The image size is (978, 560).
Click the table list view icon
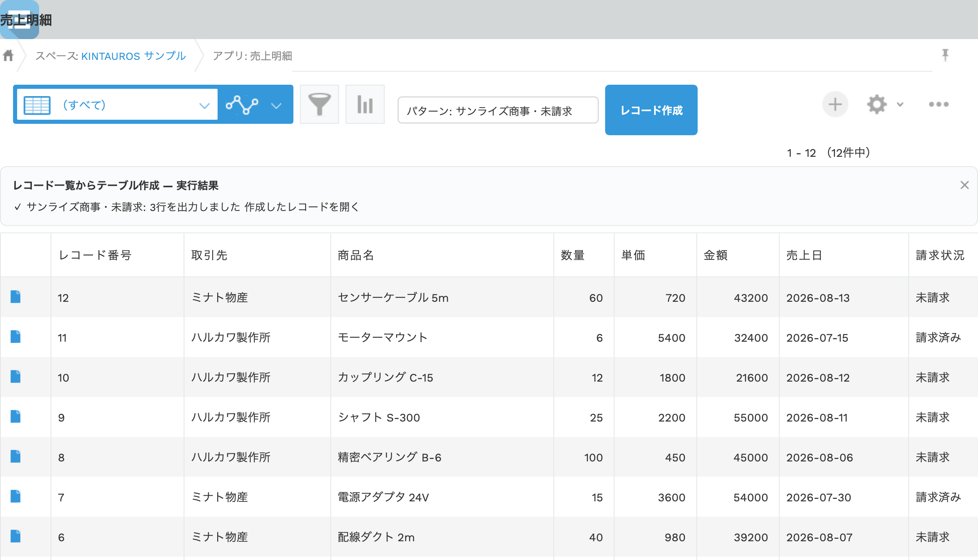click(37, 105)
